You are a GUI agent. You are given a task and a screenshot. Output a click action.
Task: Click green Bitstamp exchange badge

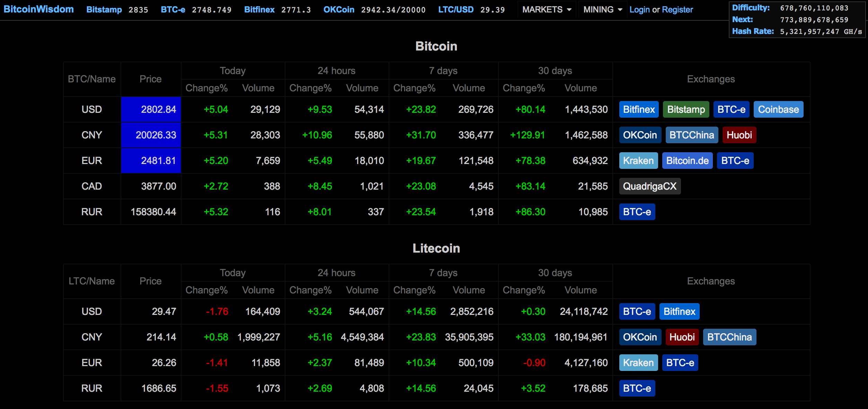(x=686, y=110)
